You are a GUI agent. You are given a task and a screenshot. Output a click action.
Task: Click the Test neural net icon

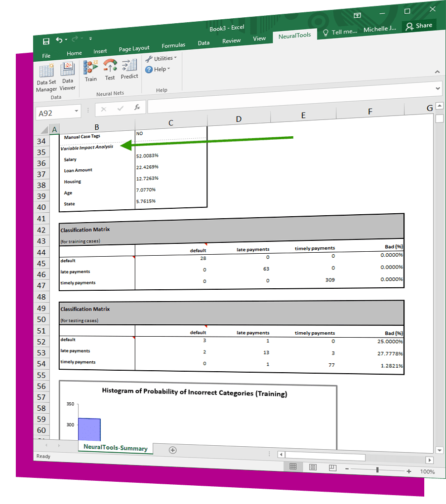click(110, 69)
